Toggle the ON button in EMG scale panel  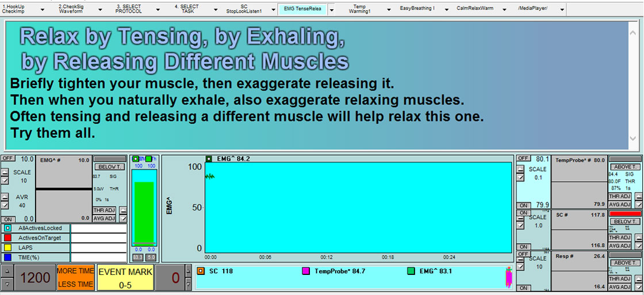coord(7,219)
